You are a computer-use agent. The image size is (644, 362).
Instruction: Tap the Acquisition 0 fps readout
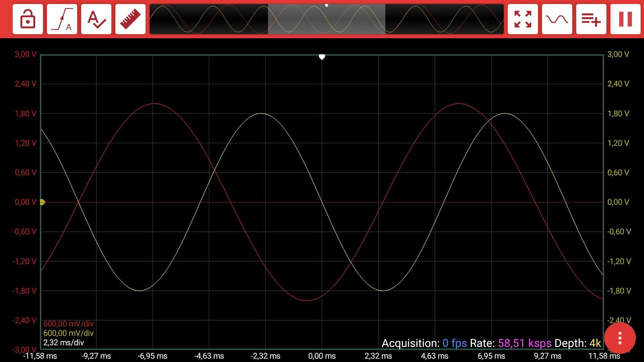[x=424, y=343]
